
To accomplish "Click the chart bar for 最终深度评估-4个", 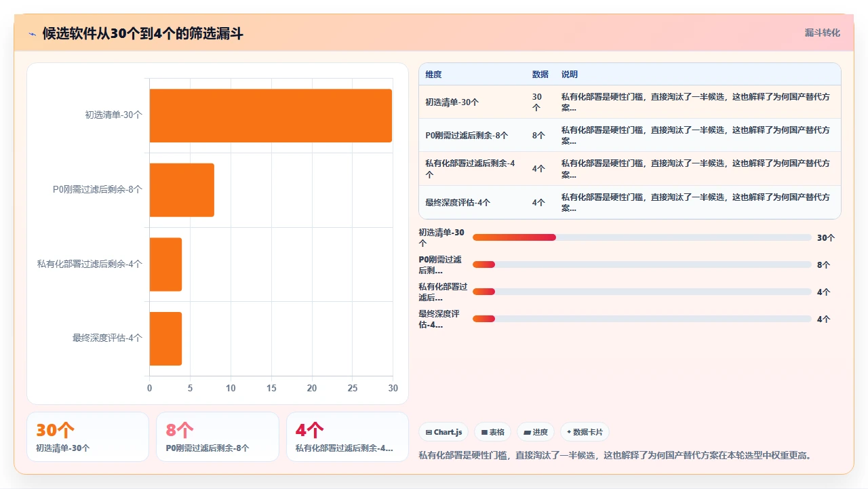I will point(165,338).
